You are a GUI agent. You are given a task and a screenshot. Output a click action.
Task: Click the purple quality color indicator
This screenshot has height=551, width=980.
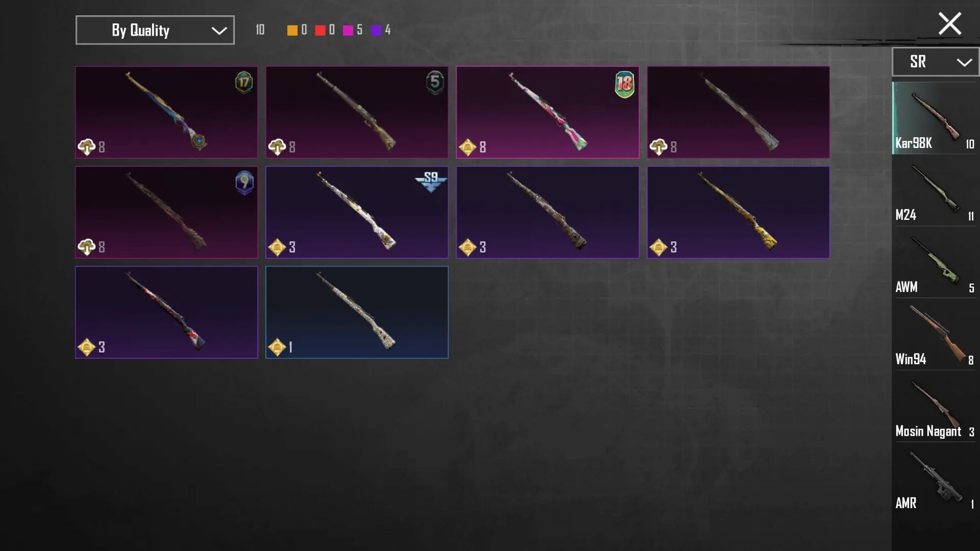pos(376,31)
